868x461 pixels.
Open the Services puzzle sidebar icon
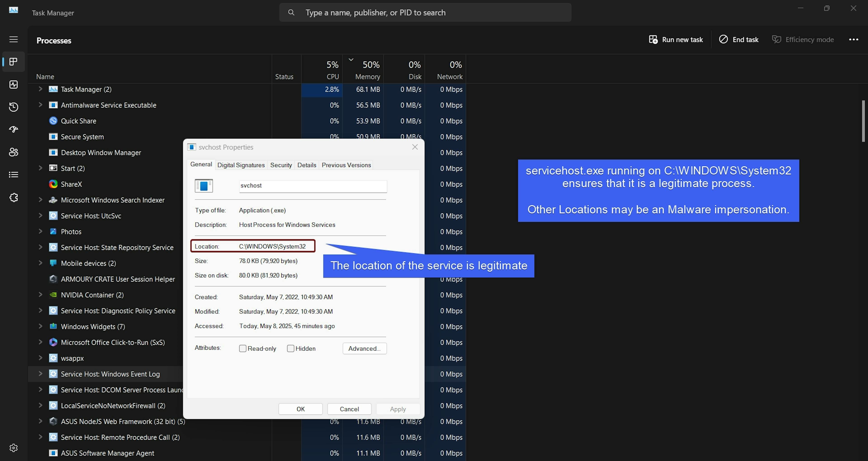(x=14, y=198)
